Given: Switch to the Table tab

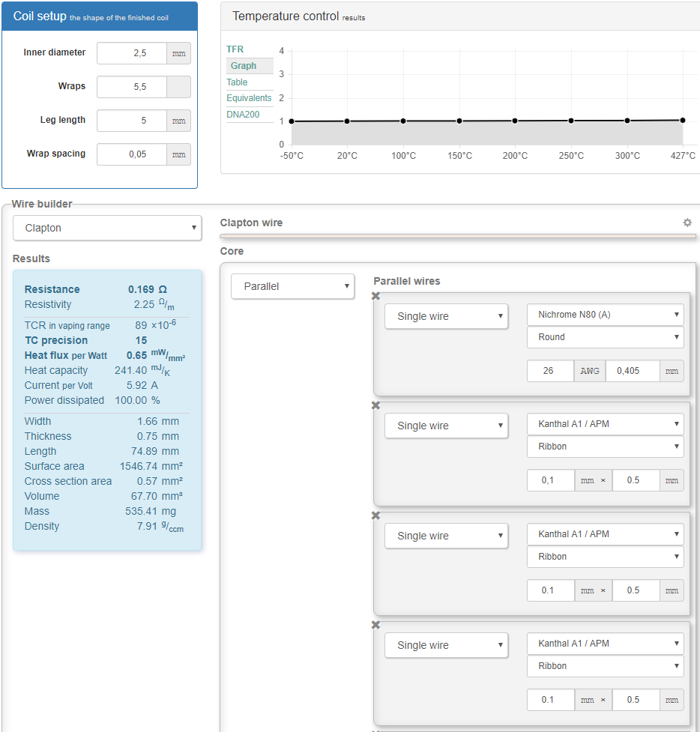Looking at the screenshot, I should point(238,82).
